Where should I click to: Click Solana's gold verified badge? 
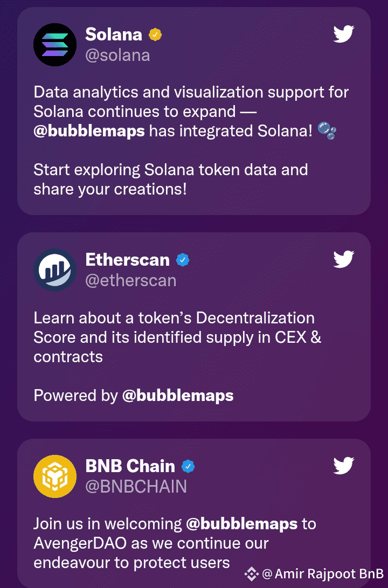coord(155,34)
